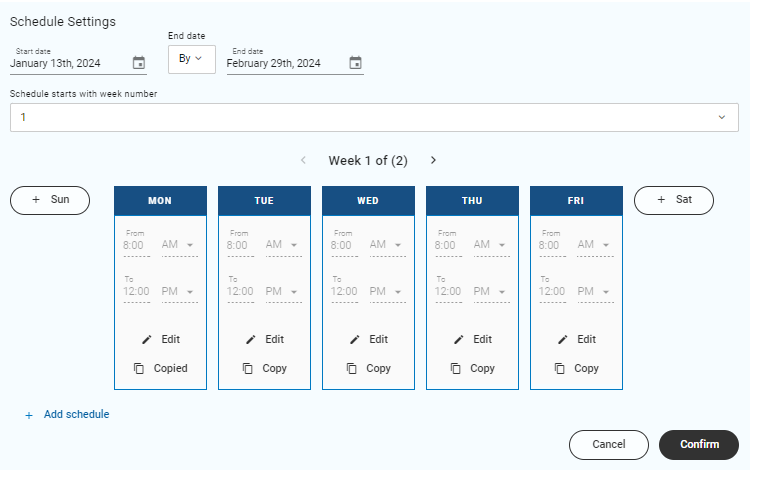Open the End date calendar picker icon
Image resolution: width=765 pixels, height=477 pixels.
[355, 63]
